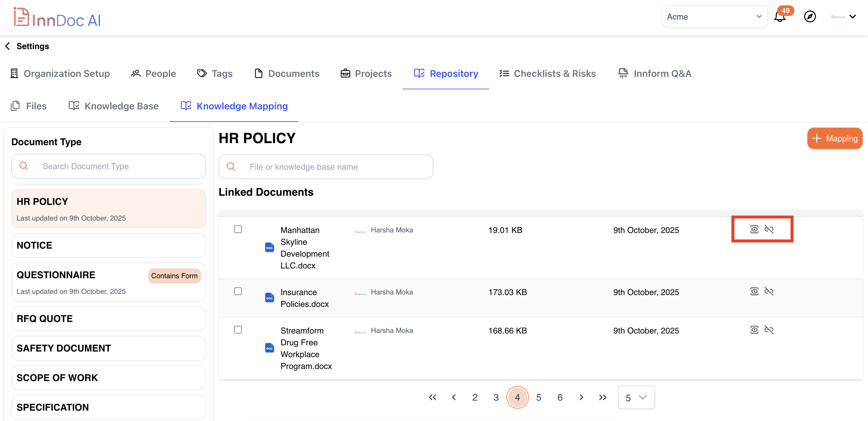Viewport: 868px width, 421px height.
Task: Click the compass explore icon
Action: (x=810, y=17)
